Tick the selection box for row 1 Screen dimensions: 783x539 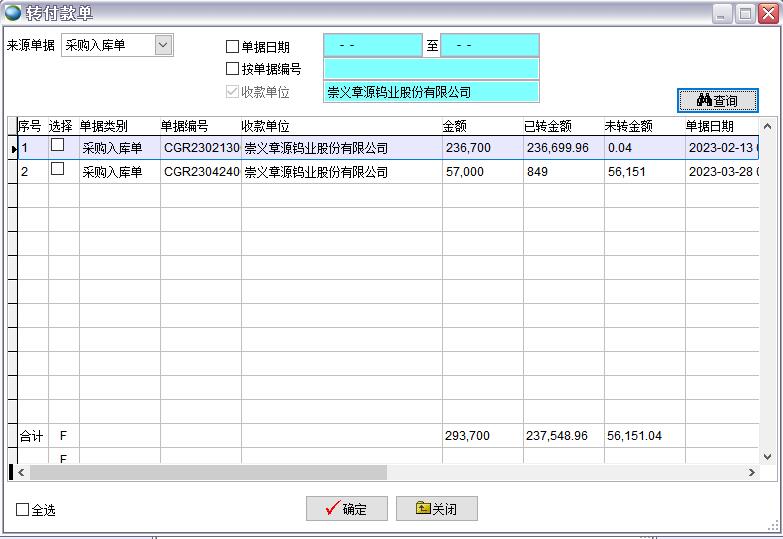point(58,146)
